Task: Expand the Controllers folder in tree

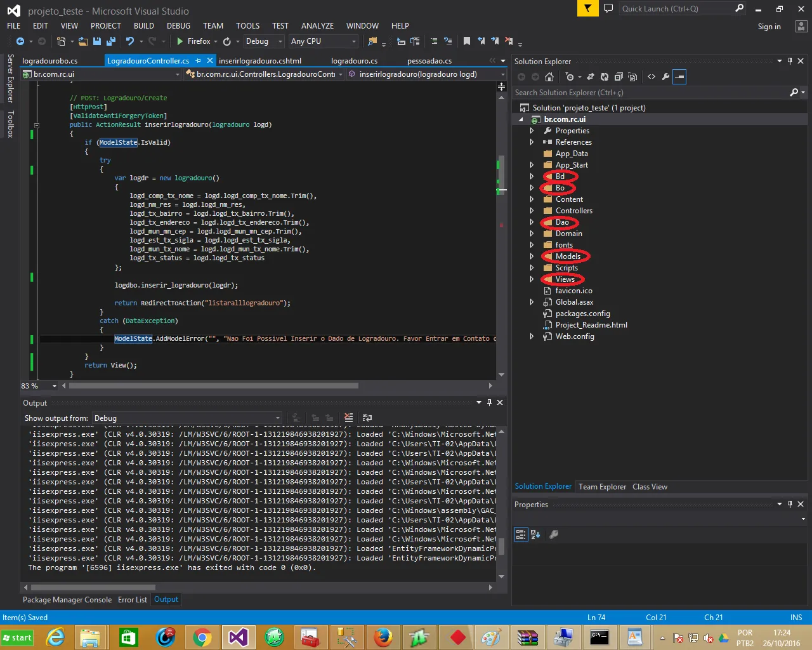Action: tap(532, 211)
